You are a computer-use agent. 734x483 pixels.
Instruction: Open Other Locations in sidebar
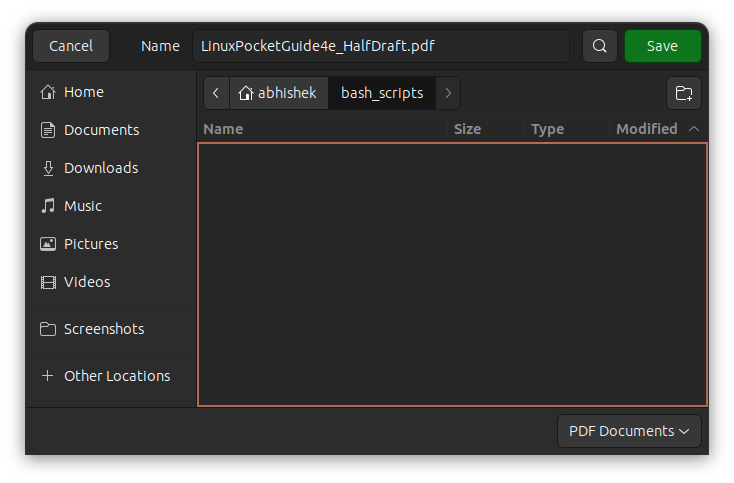[x=116, y=376]
